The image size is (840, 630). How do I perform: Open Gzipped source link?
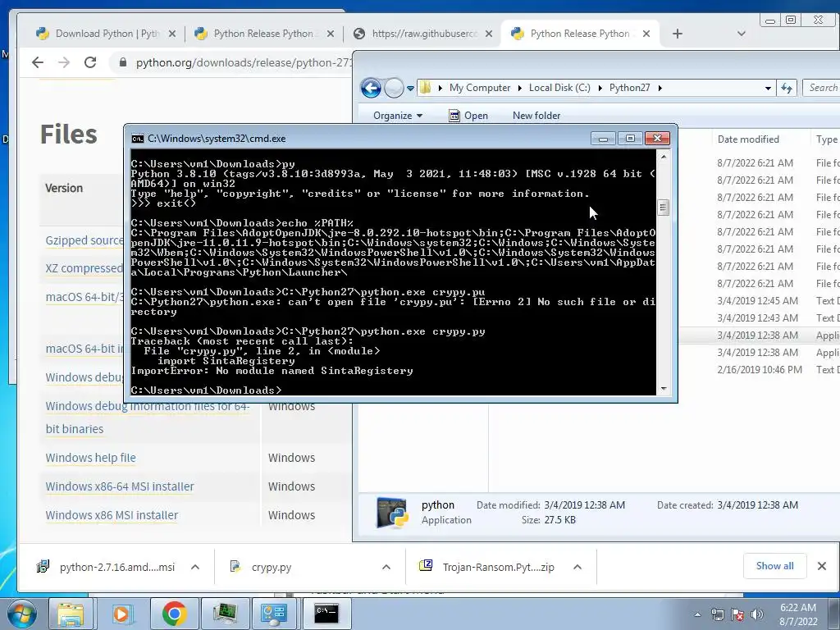(84, 240)
